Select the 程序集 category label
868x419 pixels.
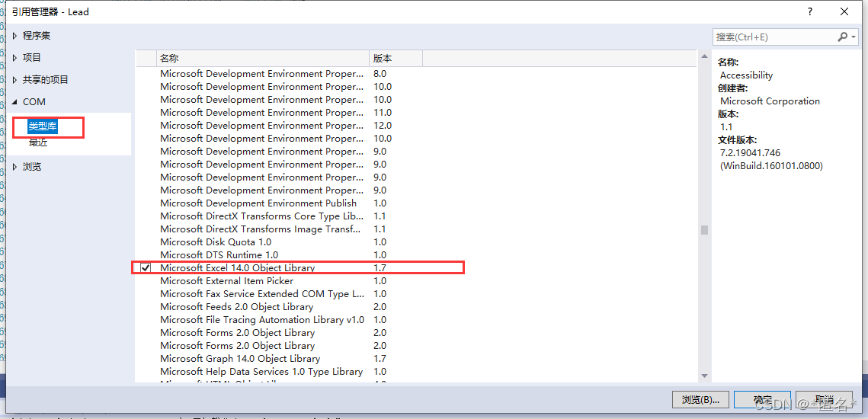[x=37, y=36]
